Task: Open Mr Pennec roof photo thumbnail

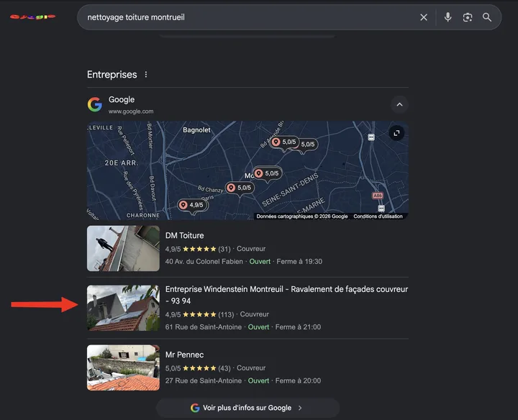Action: tap(123, 367)
